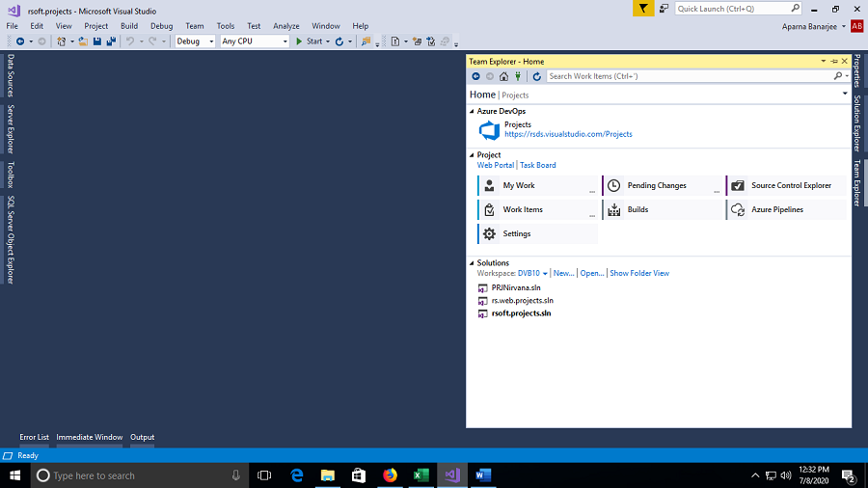Open Team Explorer window position menu arrow
The width and height of the screenshot is (868, 488).
click(824, 62)
